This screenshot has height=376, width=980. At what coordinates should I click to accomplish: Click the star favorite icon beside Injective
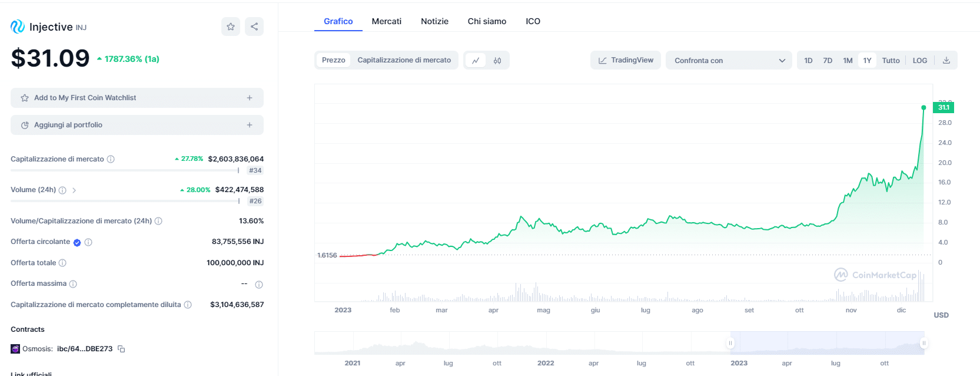[231, 27]
